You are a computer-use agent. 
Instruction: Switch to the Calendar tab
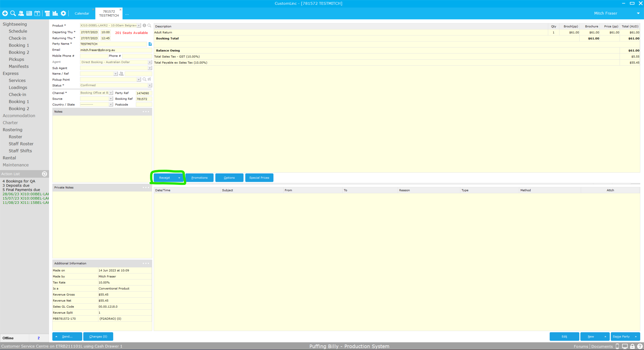tap(82, 14)
